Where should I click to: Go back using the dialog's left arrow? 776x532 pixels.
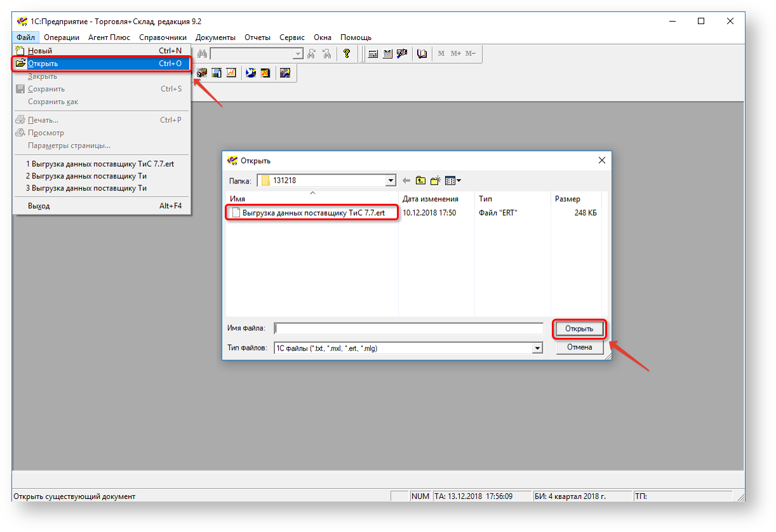[406, 181]
